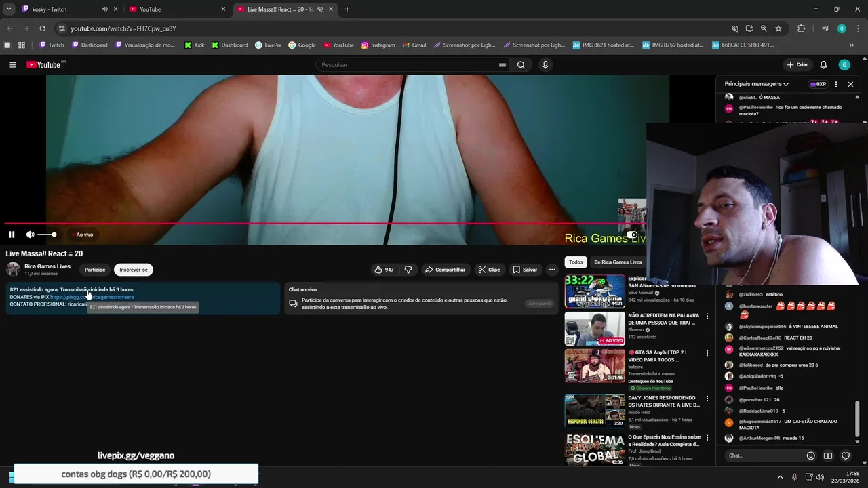
Task: Open more actions ellipsis under video
Action: pyautogui.click(x=552, y=270)
